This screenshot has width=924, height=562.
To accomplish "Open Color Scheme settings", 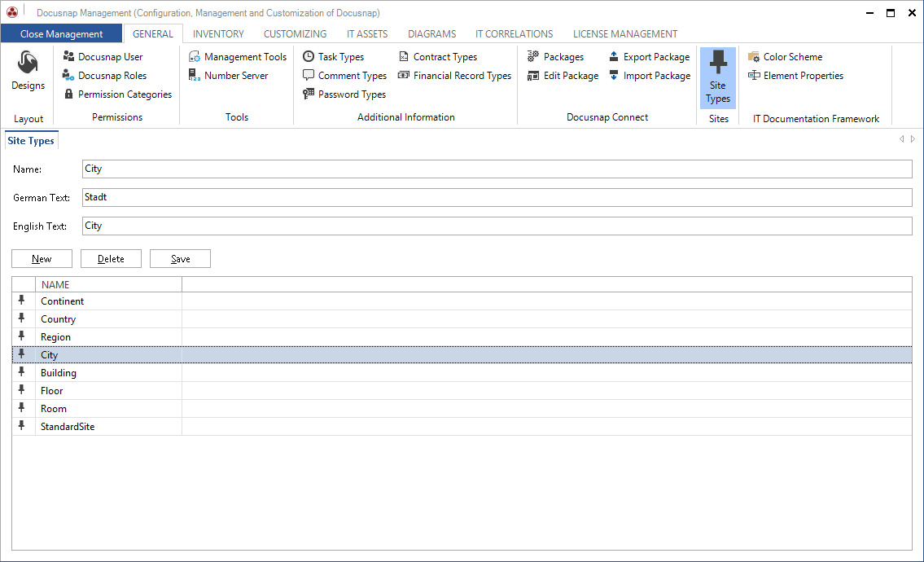I will [785, 57].
